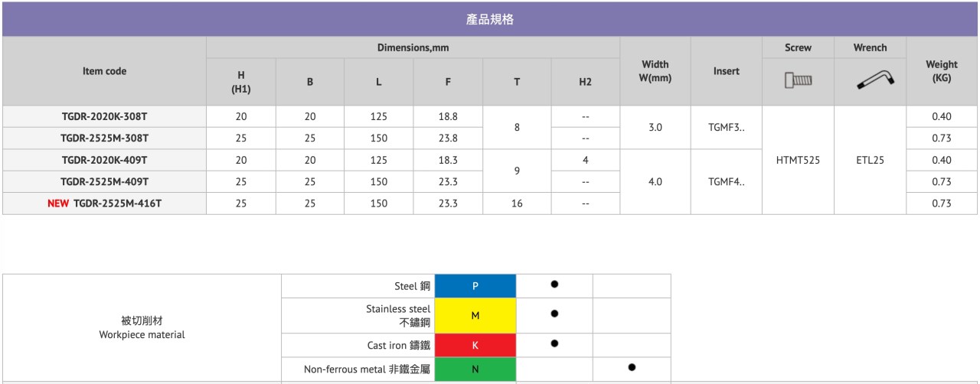Viewport: 980px width, 384px height.
Task: Click the ETL25 wrench cell
Action: [870, 160]
